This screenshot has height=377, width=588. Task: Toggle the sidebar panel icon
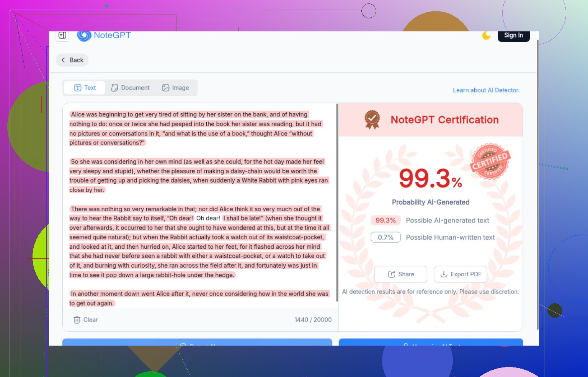(x=62, y=36)
